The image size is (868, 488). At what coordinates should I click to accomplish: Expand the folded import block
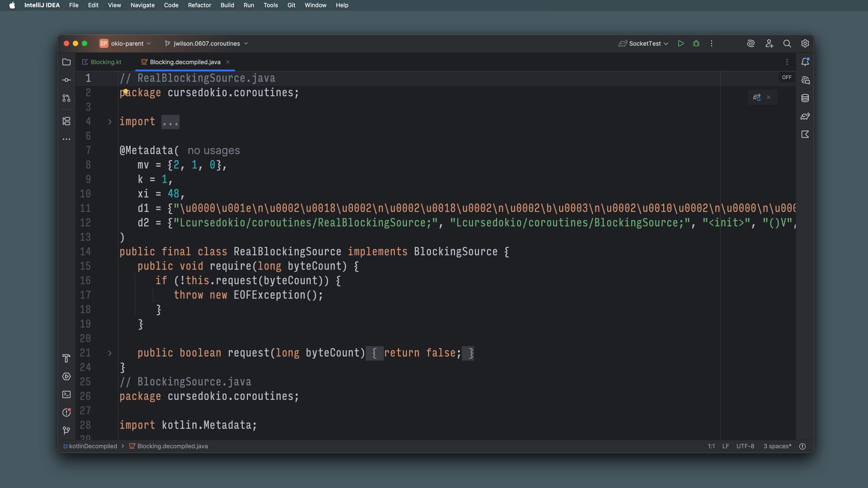pyautogui.click(x=109, y=122)
